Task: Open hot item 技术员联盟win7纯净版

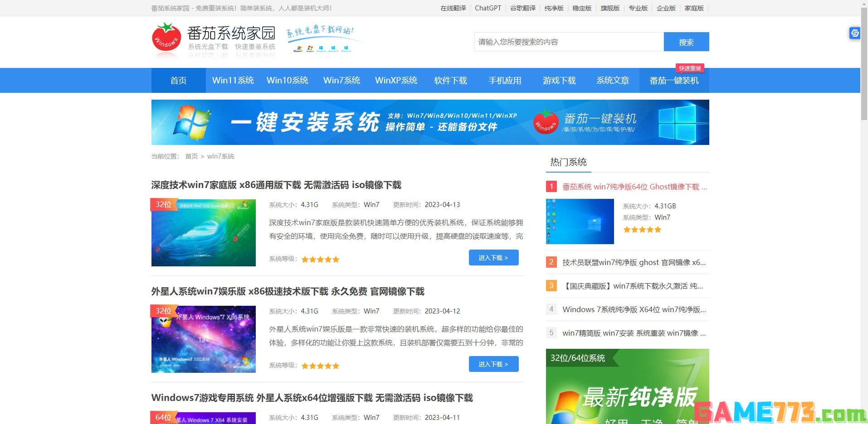Action: (x=634, y=262)
